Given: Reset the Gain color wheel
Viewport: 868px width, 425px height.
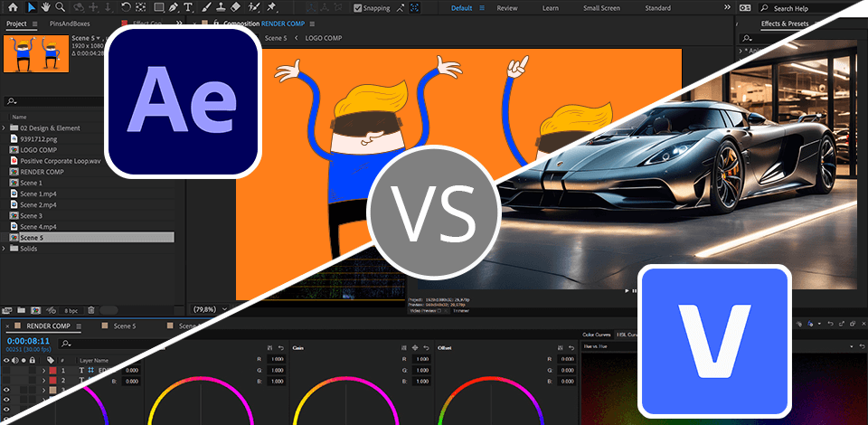Looking at the screenshot, I should point(426,347).
